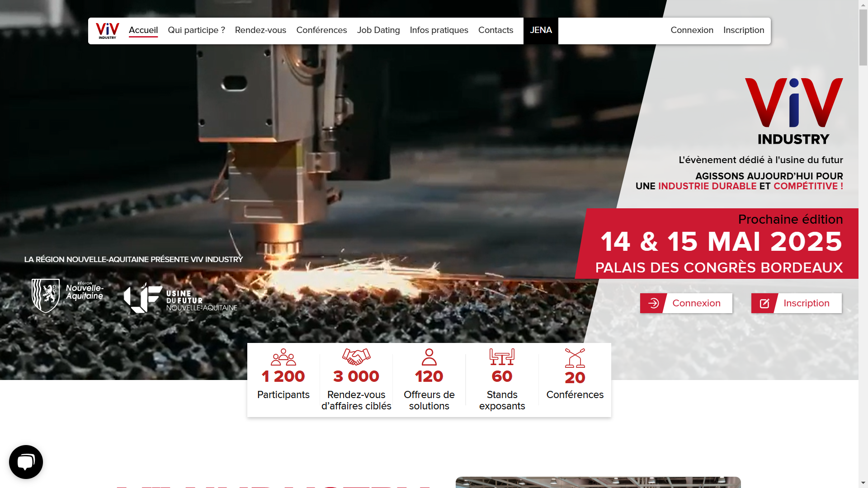Select the JENA tab in navbar
The image size is (868, 488).
(541, 31)
